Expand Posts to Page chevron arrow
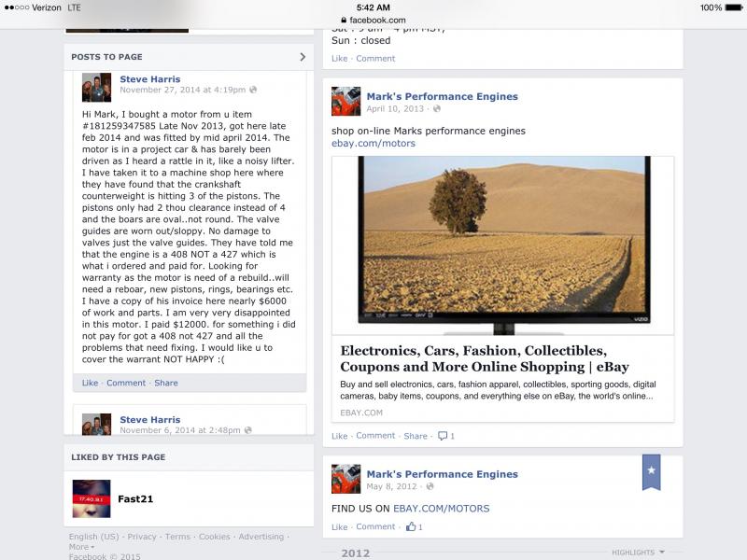The image size is (747, 560). pyautogui.click(x=303, y=57)
